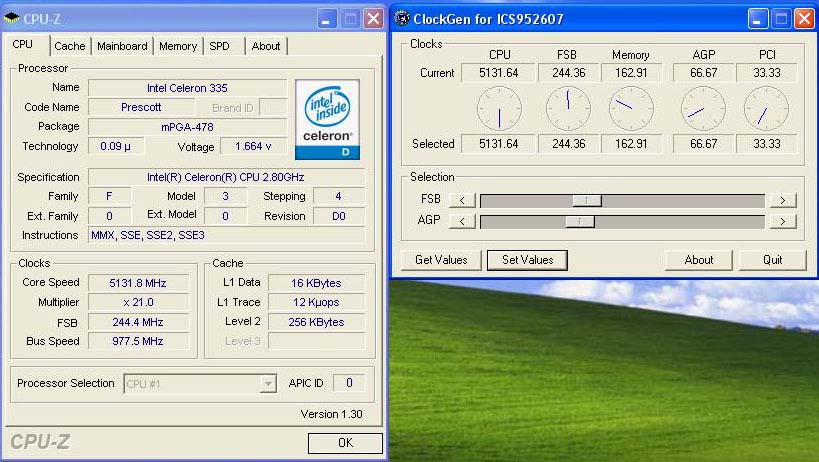This screenshot has width=819, height=462.
Task: Click the Version 1.30 label
Action: [x=331, y=414]
